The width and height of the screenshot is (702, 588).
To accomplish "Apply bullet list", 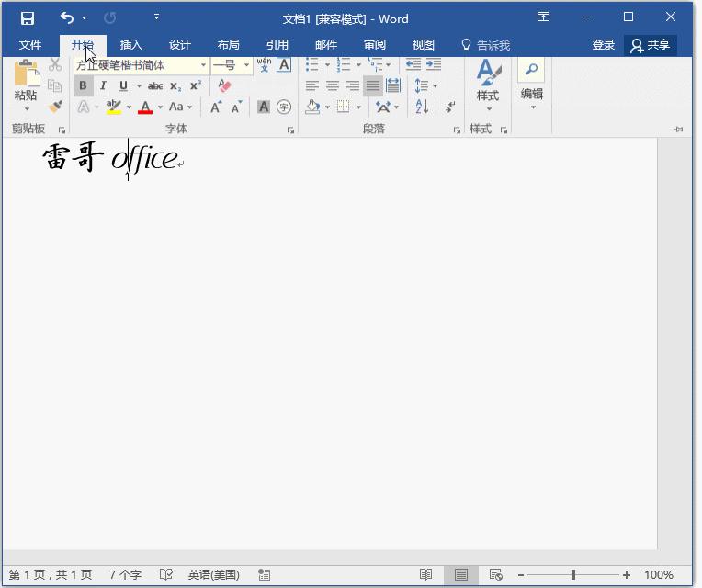I will (x=312, y=64).
